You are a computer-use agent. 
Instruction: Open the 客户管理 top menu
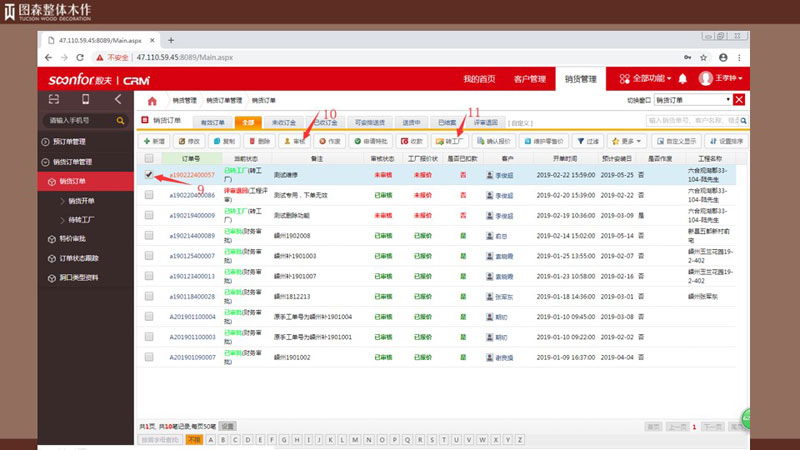click(529, 78)
